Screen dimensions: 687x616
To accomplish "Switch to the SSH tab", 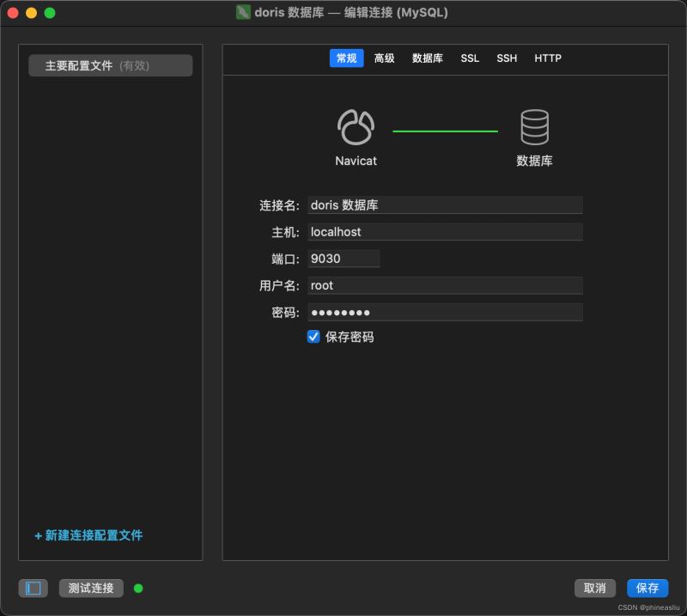I will (x=507, y=58).
